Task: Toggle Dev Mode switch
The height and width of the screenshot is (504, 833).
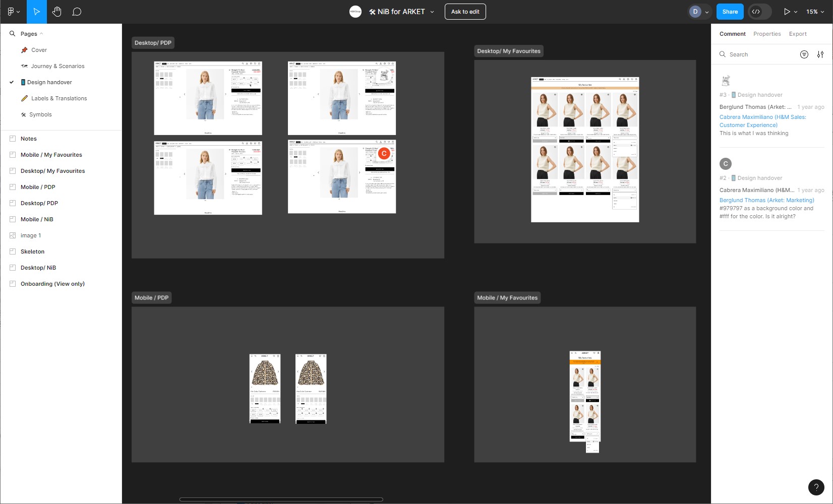Action: tap(760, 12)
